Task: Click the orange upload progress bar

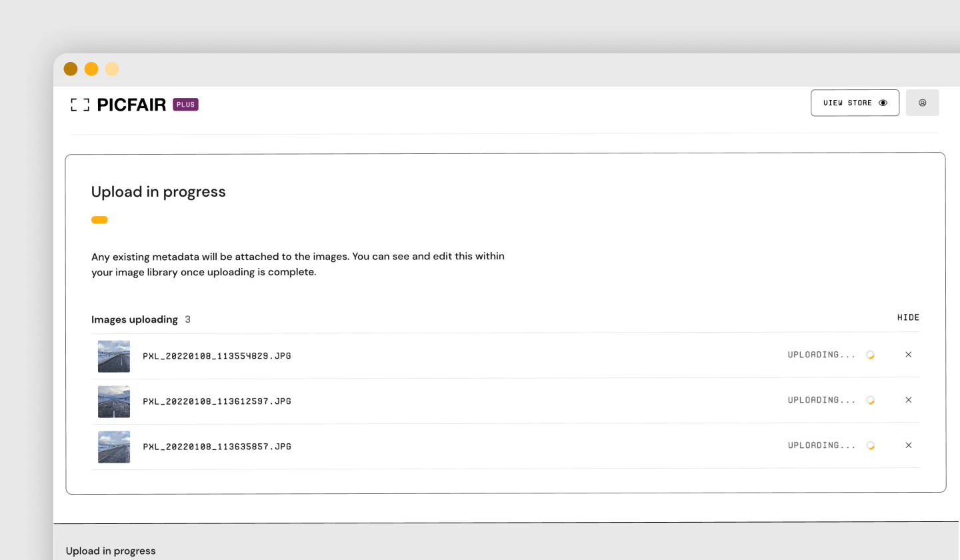Action: (99, 220)
